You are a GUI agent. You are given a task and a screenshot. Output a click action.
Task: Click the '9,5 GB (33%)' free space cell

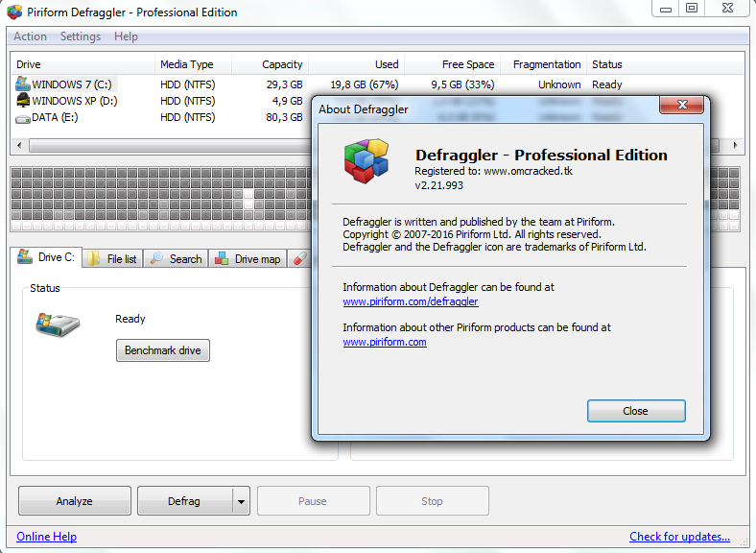[x=462, y=84]
